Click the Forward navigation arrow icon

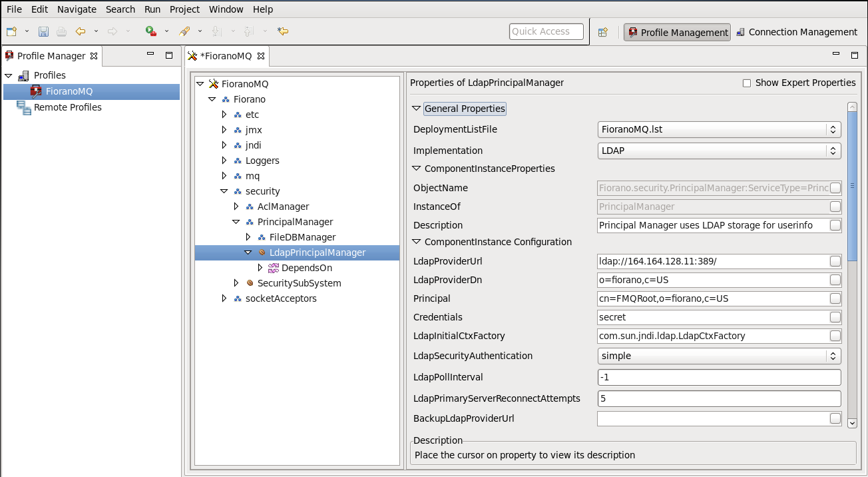(112, 31)
